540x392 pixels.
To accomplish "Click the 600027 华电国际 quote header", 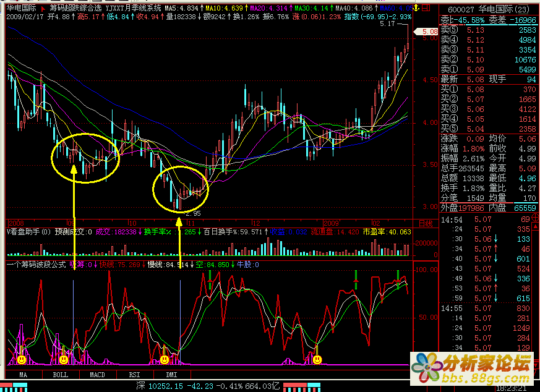I will 489,9.
